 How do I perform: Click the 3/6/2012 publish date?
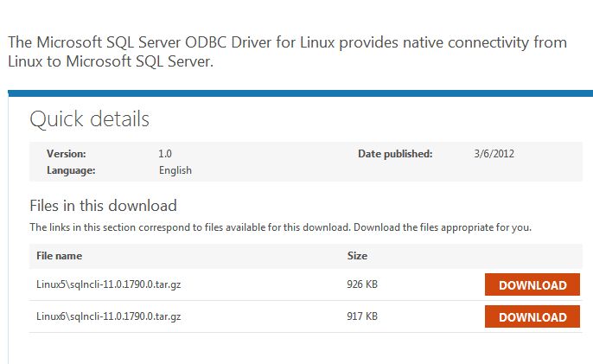point(494,154)
